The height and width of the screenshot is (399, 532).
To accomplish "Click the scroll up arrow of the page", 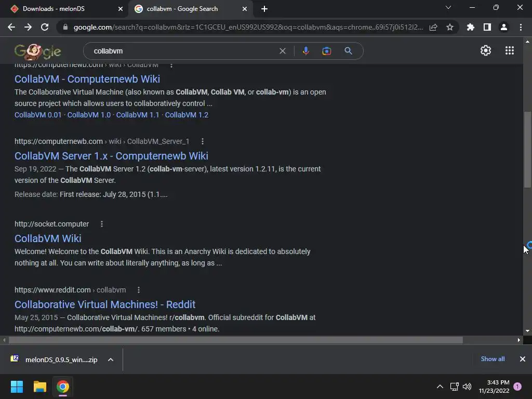I will click(x=527, y=42).
